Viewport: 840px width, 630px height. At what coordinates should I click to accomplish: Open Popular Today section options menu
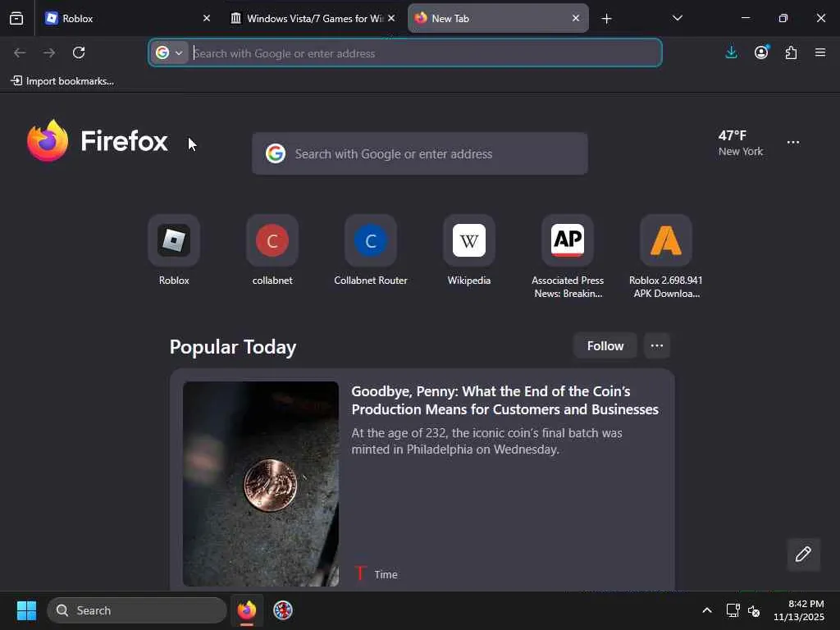657,346
